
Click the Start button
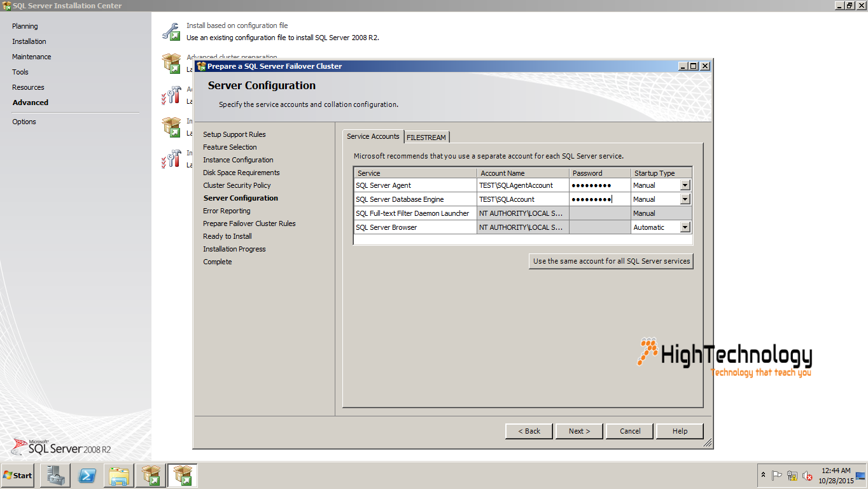[x=18, y=476]
